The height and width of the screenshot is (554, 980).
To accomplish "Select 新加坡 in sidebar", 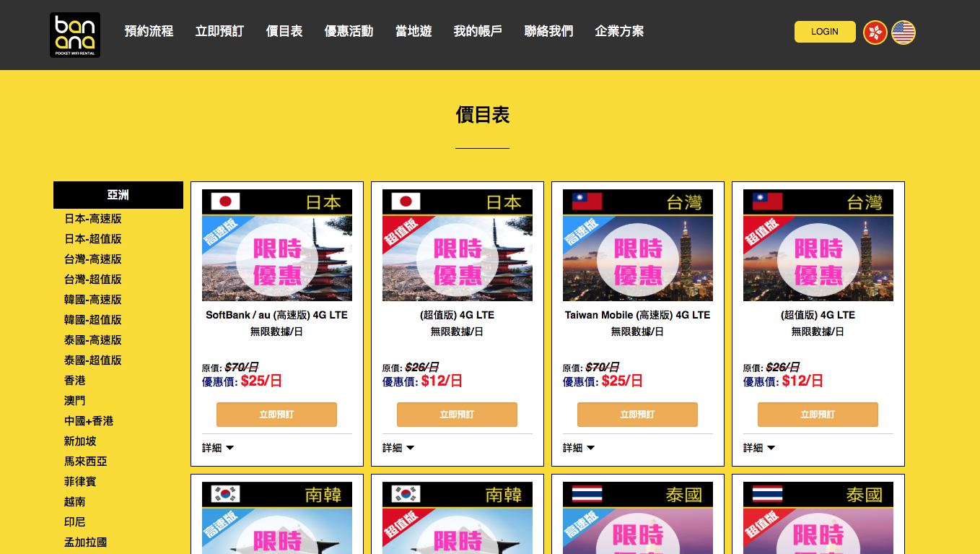I will (80, 441).
